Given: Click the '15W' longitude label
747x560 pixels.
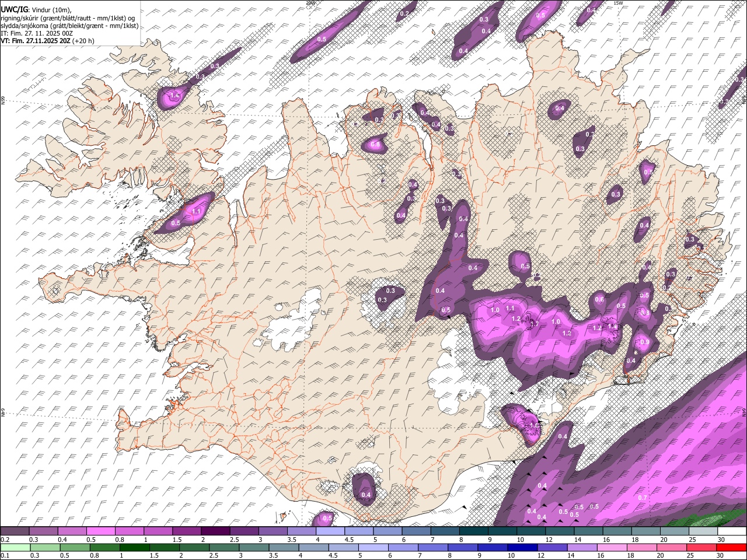Looking at the screenshot, I should tap(618, 3).
